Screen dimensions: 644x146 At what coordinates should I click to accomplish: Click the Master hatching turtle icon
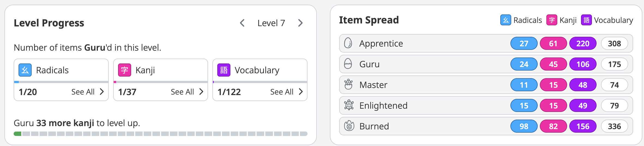[348, 84]
